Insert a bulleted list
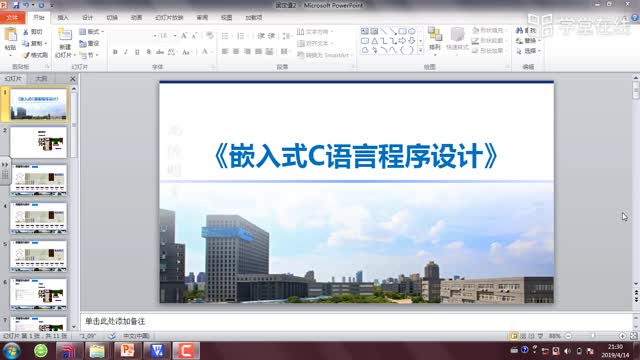 click(225, 36)
